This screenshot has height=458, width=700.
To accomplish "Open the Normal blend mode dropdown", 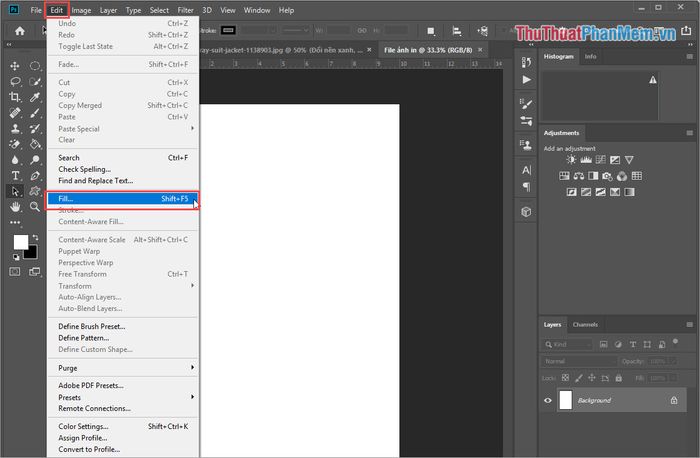I will point(579,361).
